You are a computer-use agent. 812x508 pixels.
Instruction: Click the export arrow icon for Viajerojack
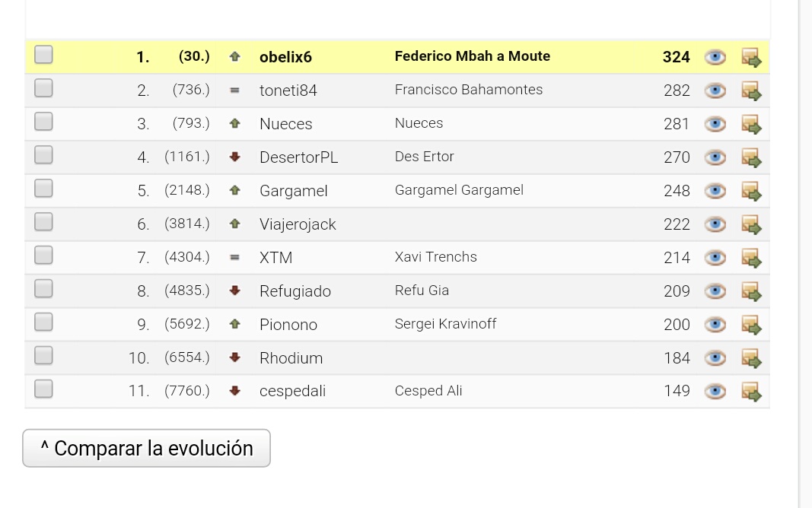click(751, 224)
